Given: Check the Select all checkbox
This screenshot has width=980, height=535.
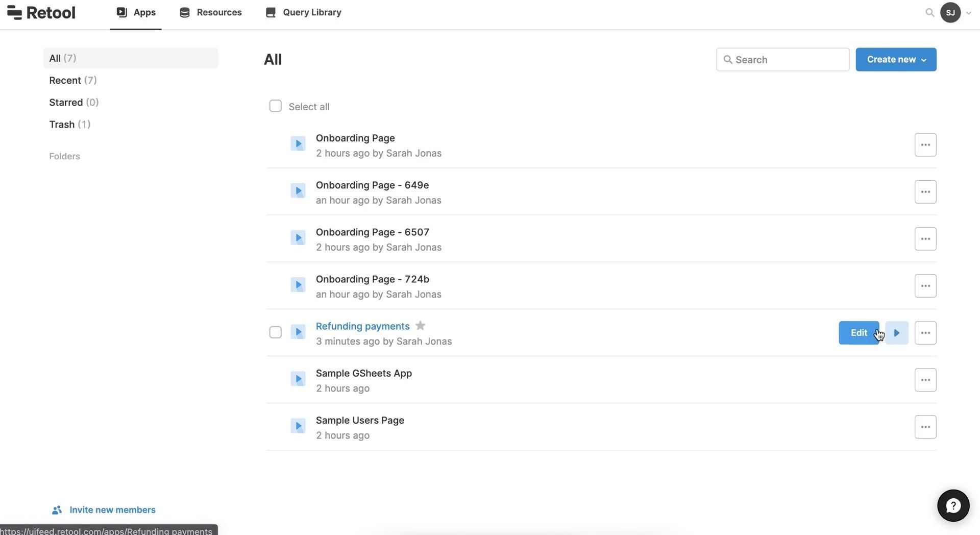Looking at the screenshot, I should 275,106.
